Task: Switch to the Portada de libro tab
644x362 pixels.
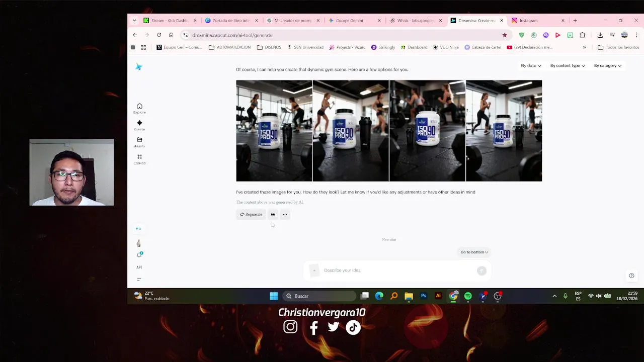Action: click(x=231, y=21)
